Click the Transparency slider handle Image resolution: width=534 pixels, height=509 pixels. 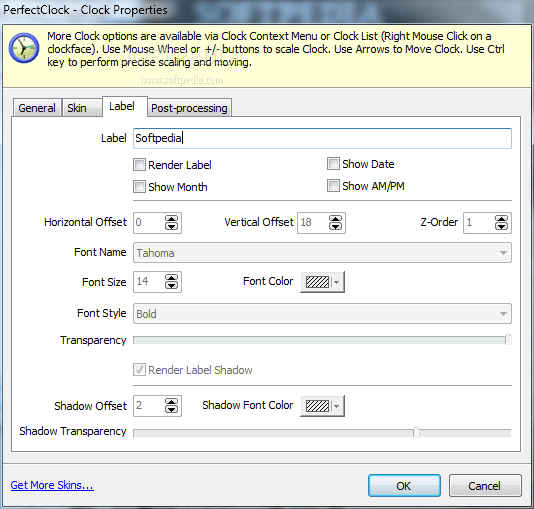pos(508,339)
